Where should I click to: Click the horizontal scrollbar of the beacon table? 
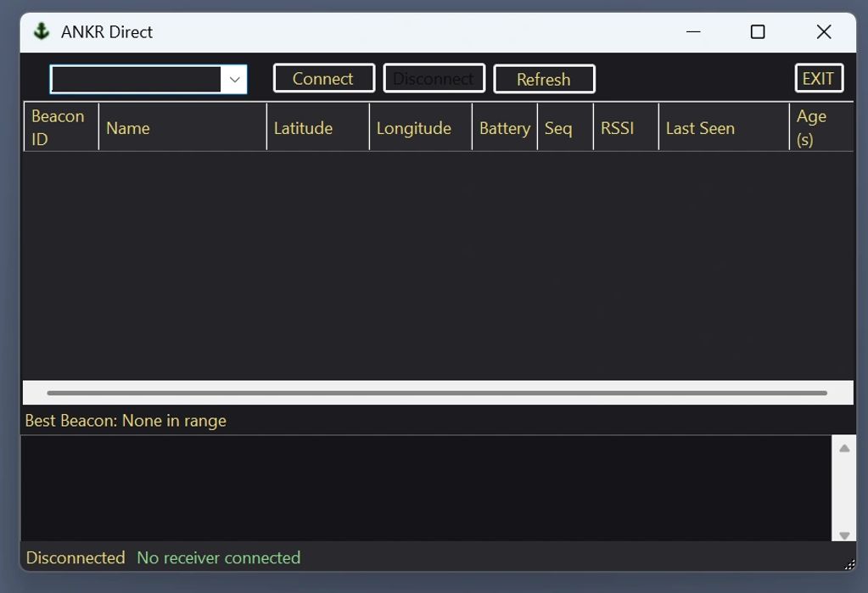pos(437,393)
